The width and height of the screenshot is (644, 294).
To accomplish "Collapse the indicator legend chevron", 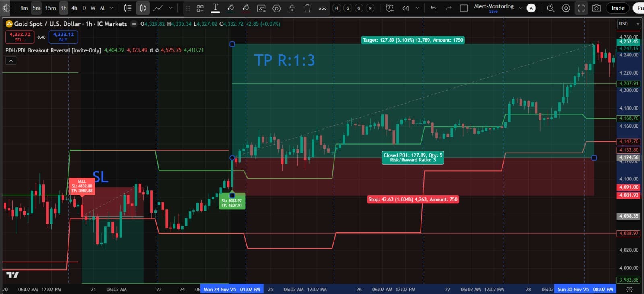I will pyautogui.click(x=11, y=61).
